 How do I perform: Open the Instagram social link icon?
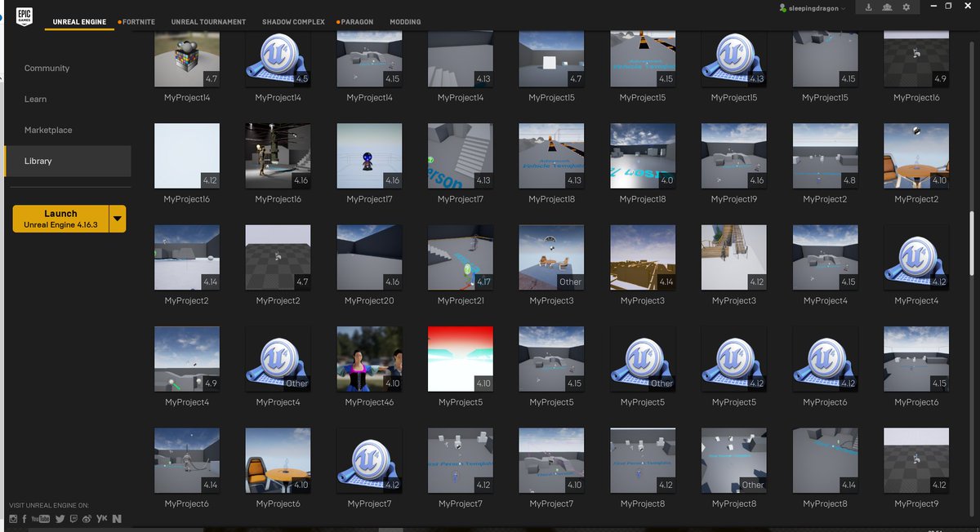(x=13, y=518)
